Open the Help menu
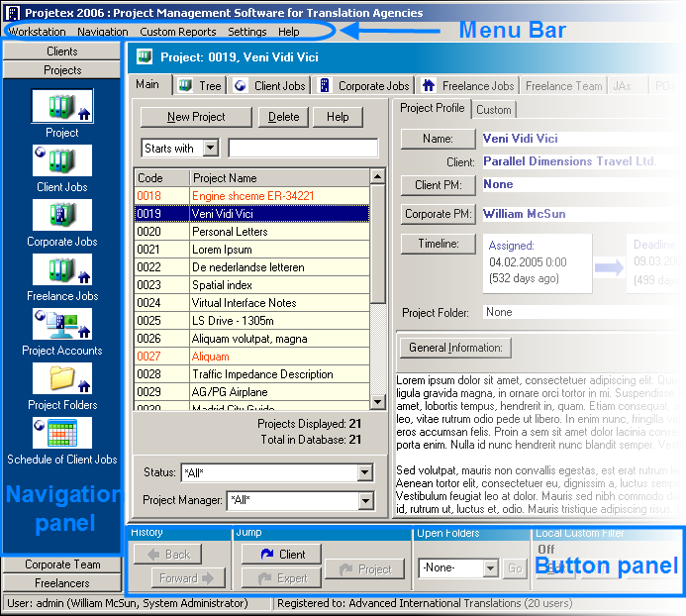 point(289,32)
